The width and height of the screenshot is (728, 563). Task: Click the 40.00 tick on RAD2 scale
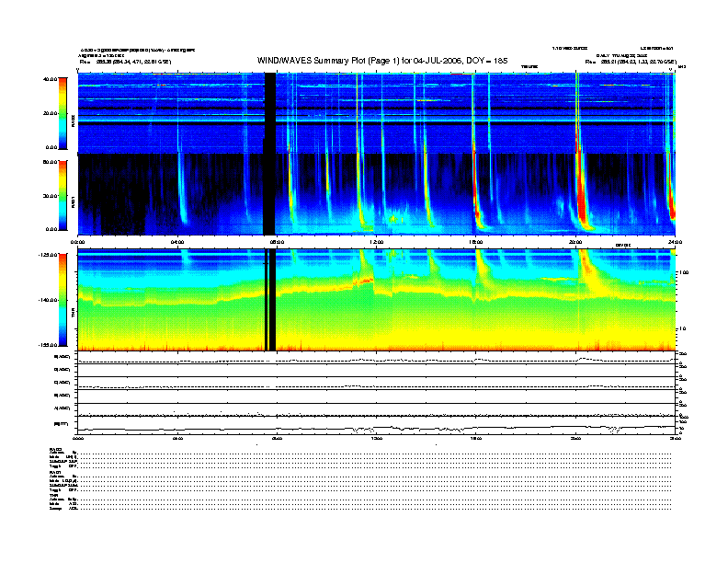point(50,79)
